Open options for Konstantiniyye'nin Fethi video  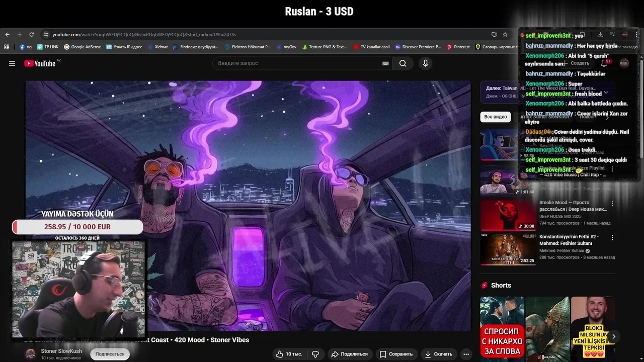(x=612, y=237)
